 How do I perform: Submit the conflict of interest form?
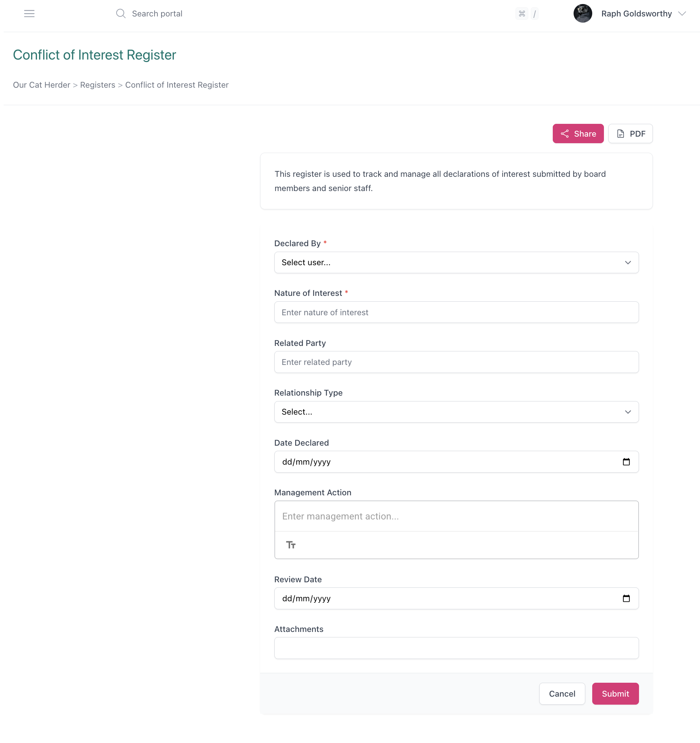(x=615, y=694)
